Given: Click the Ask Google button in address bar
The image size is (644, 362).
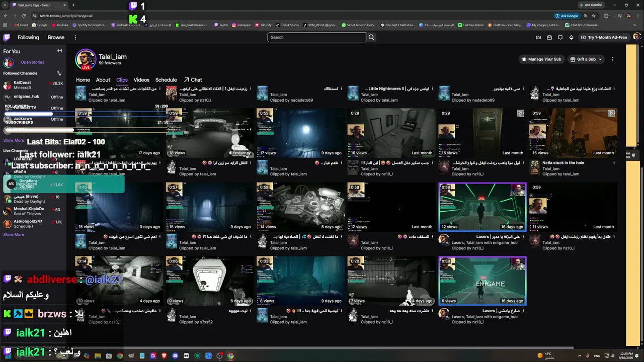Looking at the screenshot, I should coord(567,16).
